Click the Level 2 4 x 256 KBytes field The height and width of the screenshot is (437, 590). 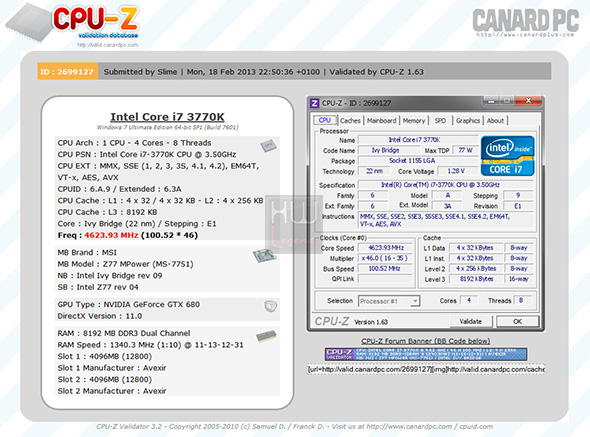click(x=476, y=268)
